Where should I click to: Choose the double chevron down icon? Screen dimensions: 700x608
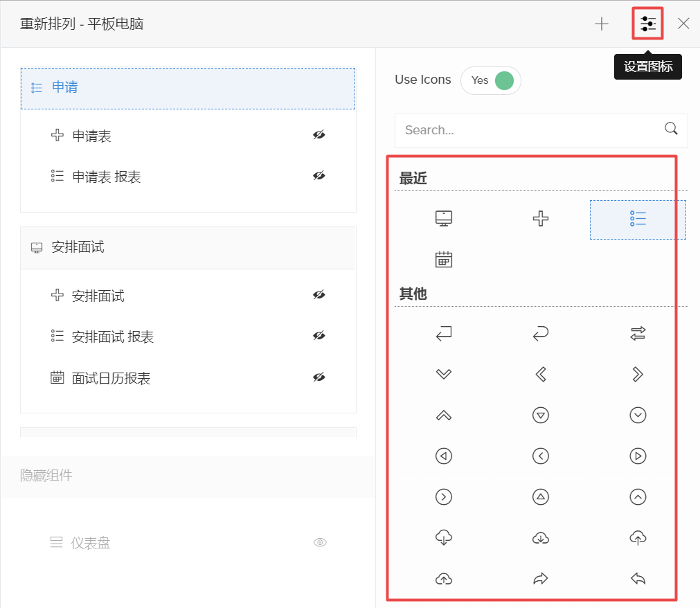point(444,375)
